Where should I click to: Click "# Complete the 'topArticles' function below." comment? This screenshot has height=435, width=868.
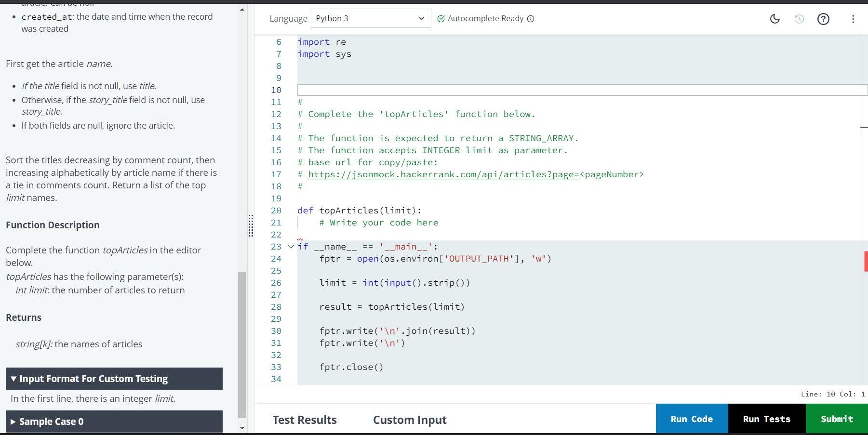[416, 114]
